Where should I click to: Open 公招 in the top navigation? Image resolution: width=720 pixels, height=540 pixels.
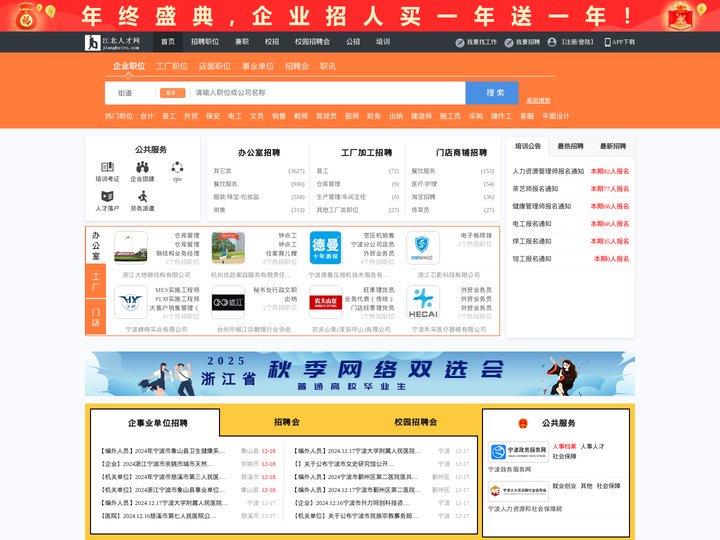(353, 42)
